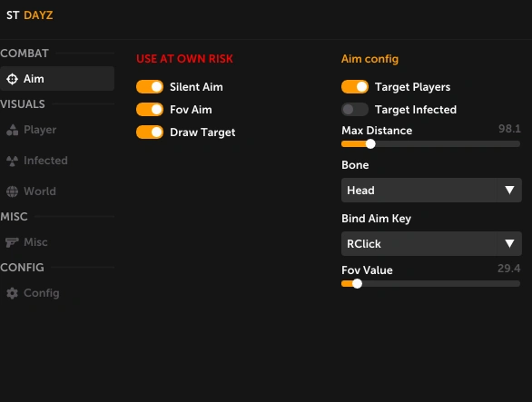532x402 pixels.
Task: Expand the Bone dropdown arrow
Action: [x=509, y=190]
